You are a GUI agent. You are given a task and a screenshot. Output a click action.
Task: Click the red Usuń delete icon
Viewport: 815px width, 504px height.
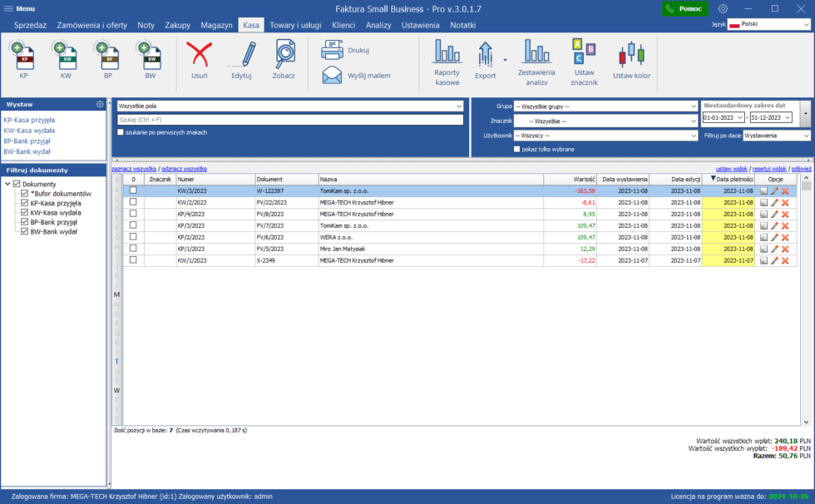coord(199,54)
